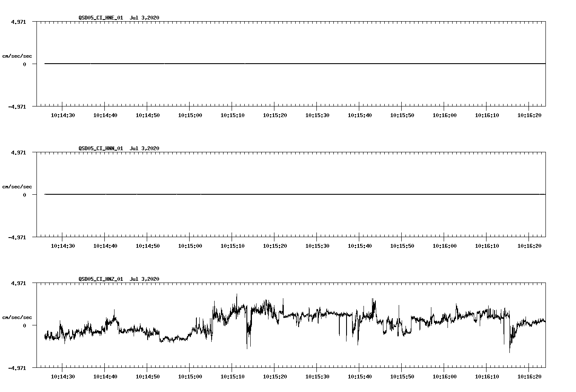Pick 10:14:30 time label under HNZ plot
The height and width of the screenshot is (392, 576).
[x=63, y=377]
